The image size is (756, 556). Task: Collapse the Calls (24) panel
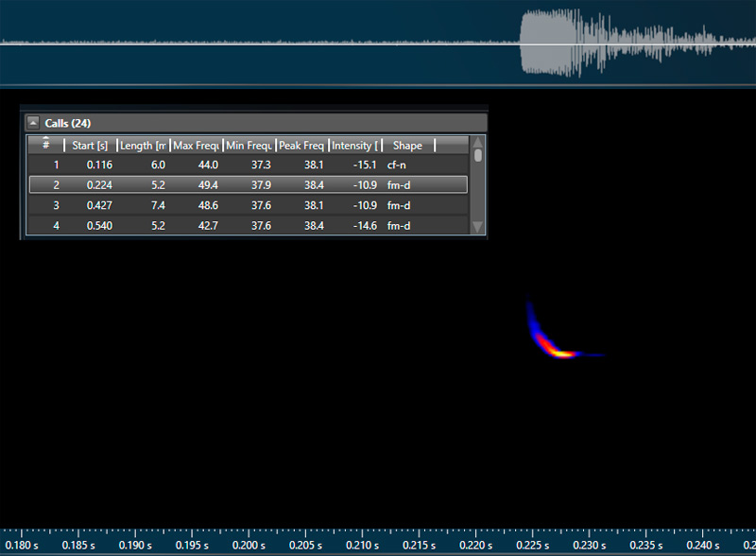coord(33,123)
